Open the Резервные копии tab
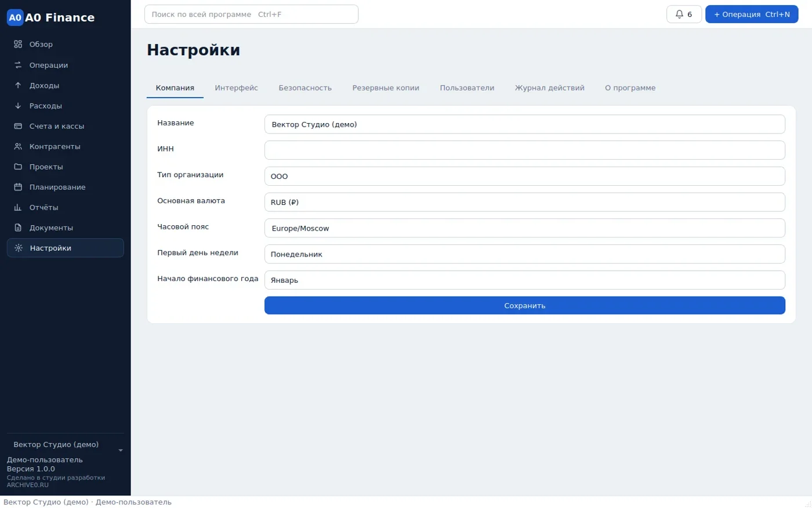Screen dimensions: 812x508 point(386,88)
